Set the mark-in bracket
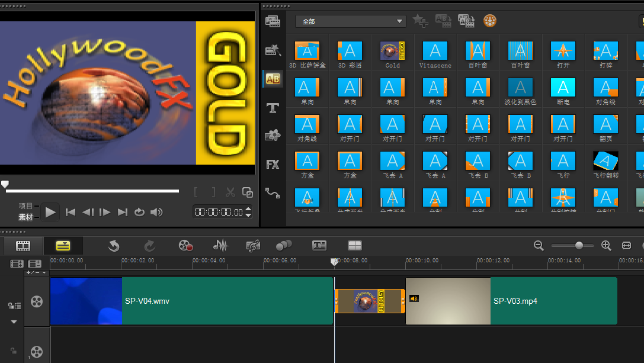Viewport: 644px width, 363px height. tap(196, 192)
